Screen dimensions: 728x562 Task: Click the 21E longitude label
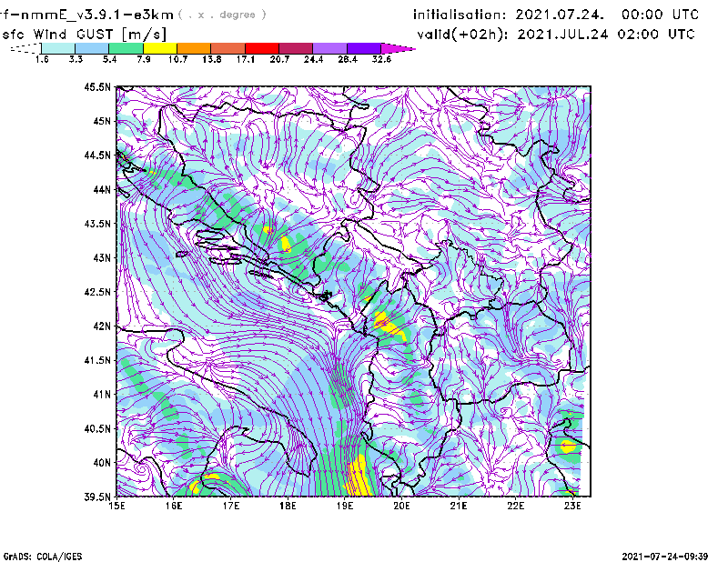click(459, 506)
